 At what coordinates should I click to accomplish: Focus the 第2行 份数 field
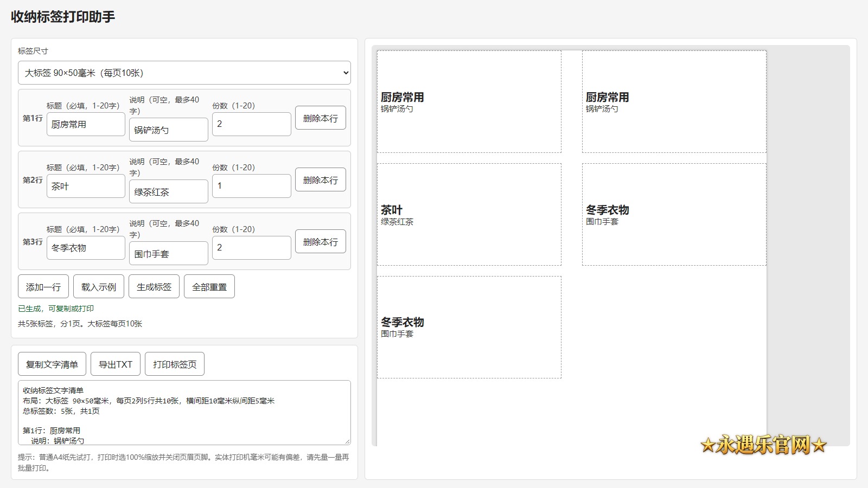pyautogui.click(x=252, y=186)
